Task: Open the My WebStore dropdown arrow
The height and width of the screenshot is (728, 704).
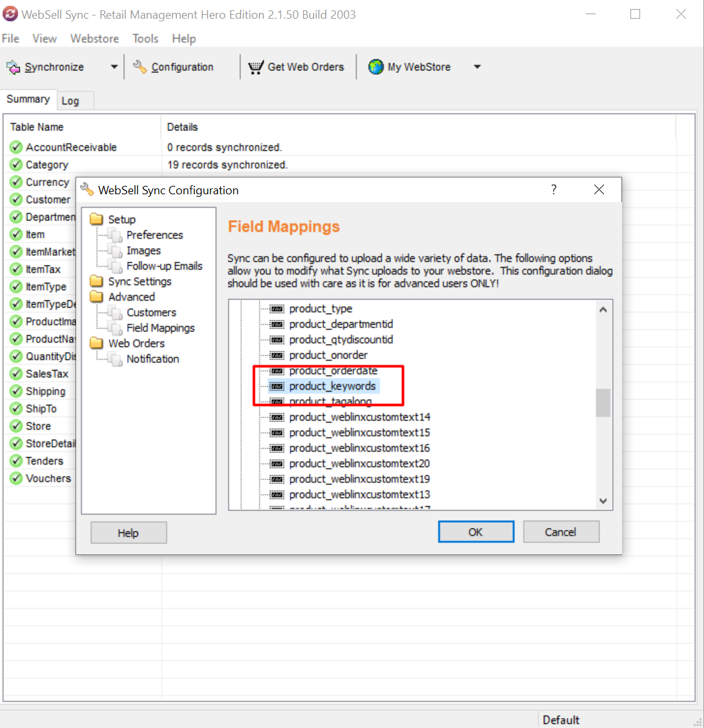Action: coord(477,67)
